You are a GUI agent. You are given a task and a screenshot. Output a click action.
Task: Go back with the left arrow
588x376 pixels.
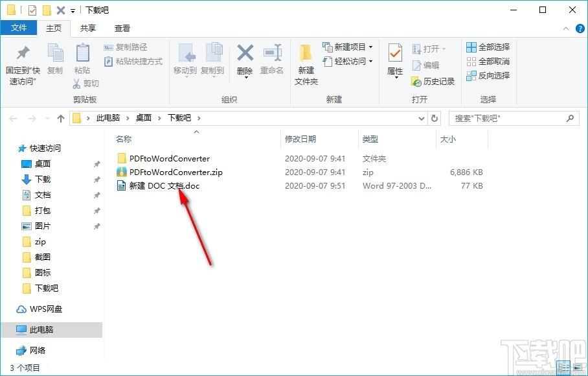pos(13,119)
